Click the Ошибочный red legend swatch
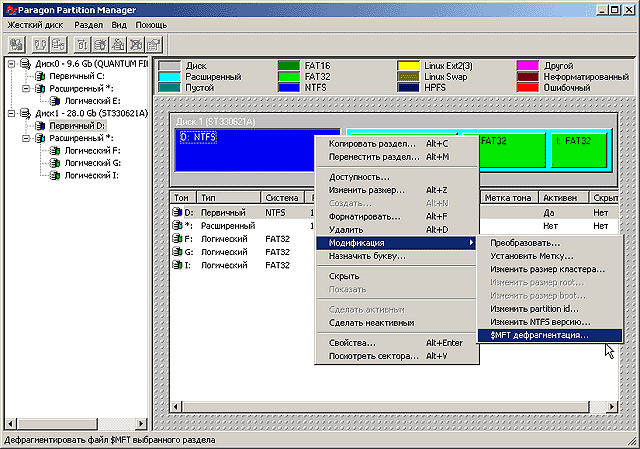The image size is (640, 449). (528, 88)
